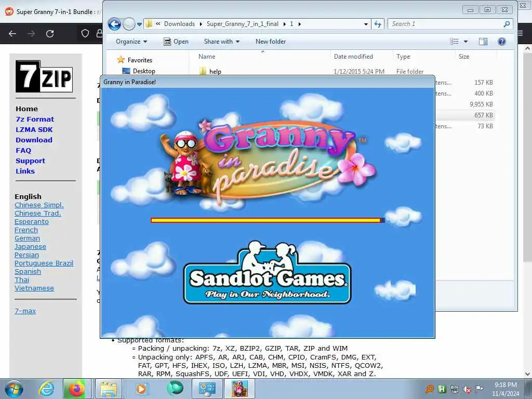The height and width of the screenshot is (399, 532).
Task: Expand arrow after Super_Granny_7_in_1_final breadcrumb
Action: tap(284, 24)
